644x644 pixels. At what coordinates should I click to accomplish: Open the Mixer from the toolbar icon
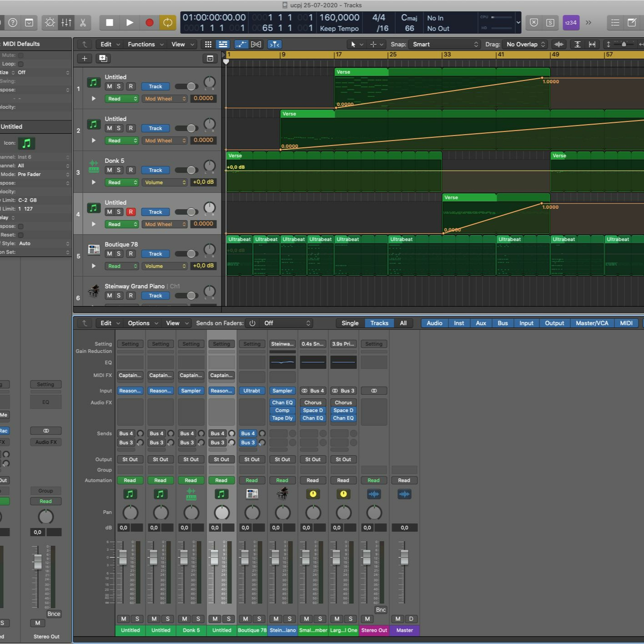point(66,22)
